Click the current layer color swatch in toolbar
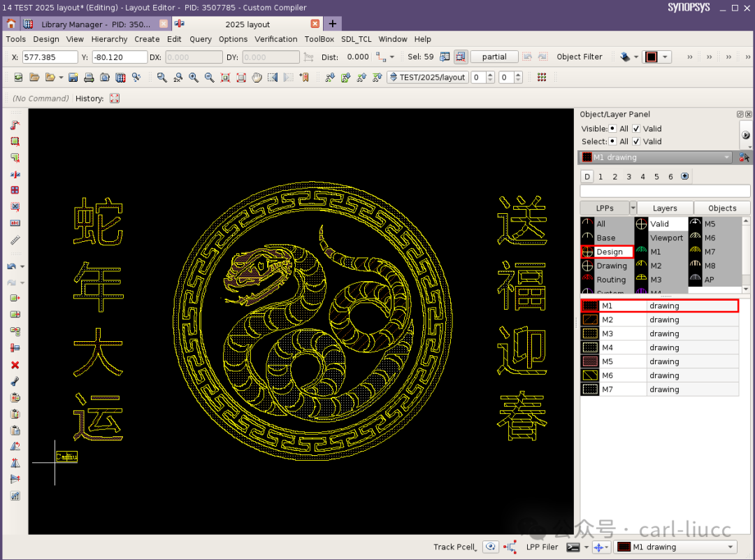Viewport: 755px width, 560px height. point(652,57)
